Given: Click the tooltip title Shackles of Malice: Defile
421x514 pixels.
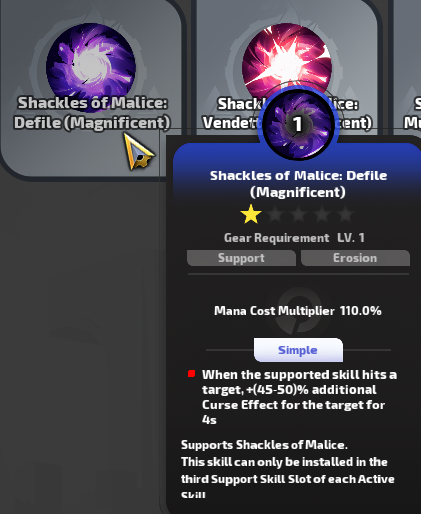Looking at the screenshot, I should tap(298, 183).
